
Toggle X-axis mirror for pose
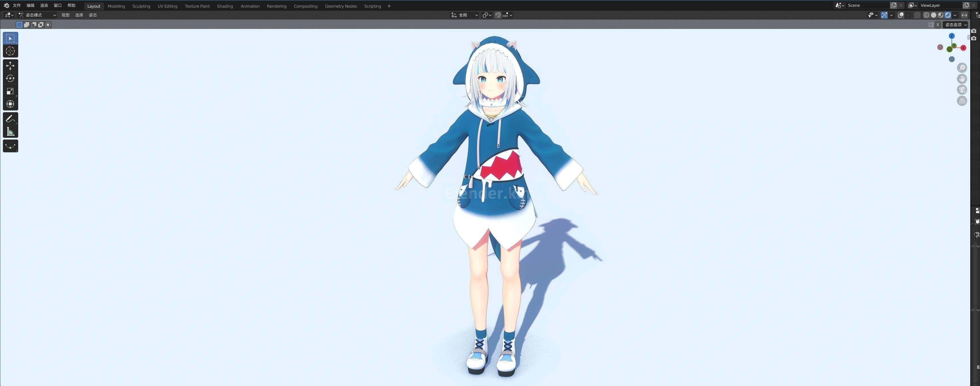coord(938,25)
